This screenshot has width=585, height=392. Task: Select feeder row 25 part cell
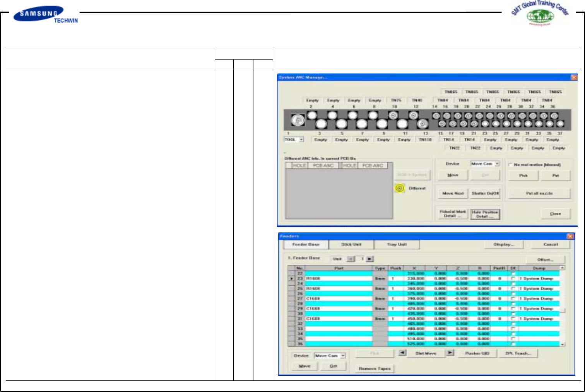[x=339, y=288]
